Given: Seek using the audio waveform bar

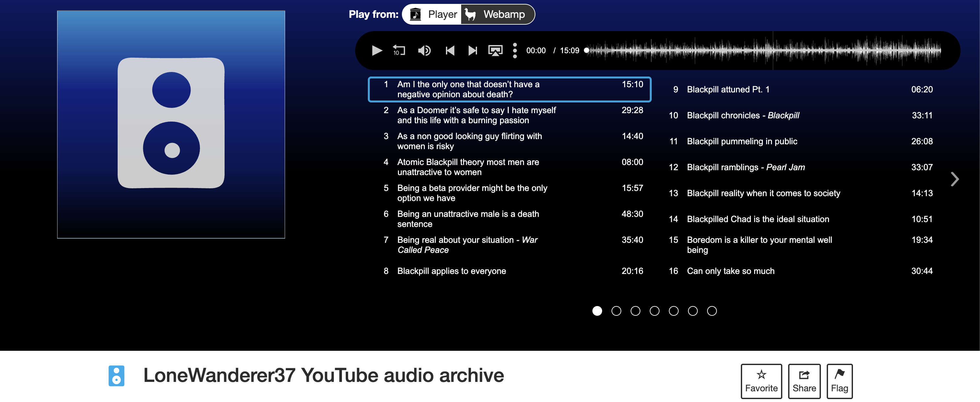Looking at the screenshot, I should pyautogui.click(x=764, y=50).
